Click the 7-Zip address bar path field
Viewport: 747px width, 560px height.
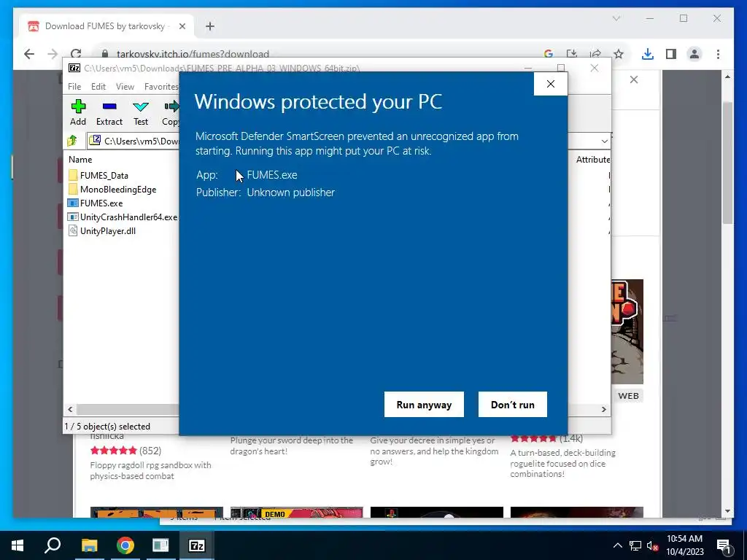141,141
